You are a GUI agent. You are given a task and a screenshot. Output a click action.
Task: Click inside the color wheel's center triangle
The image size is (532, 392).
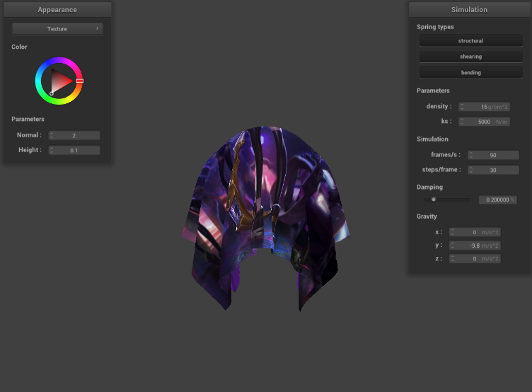[60, 81]
